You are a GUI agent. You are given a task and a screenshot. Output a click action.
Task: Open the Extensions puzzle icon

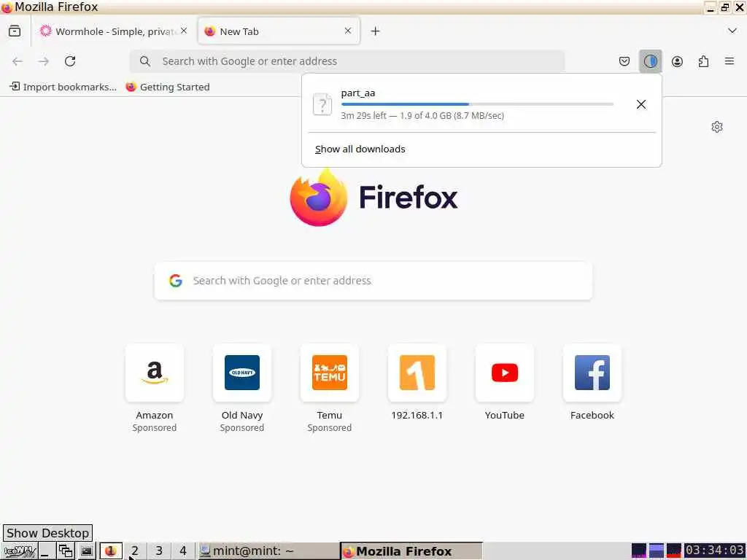coord(703,61)
